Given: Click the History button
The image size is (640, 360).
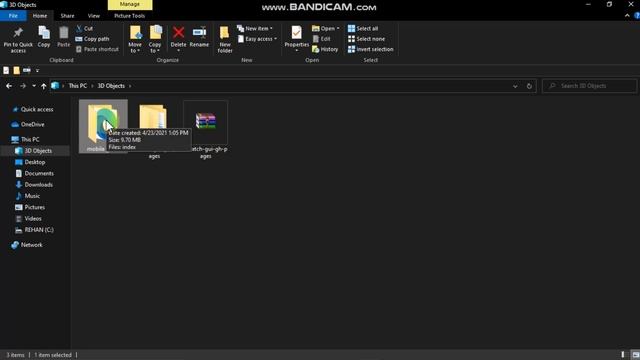Looking at the screenshot, I should pos(325,49).
